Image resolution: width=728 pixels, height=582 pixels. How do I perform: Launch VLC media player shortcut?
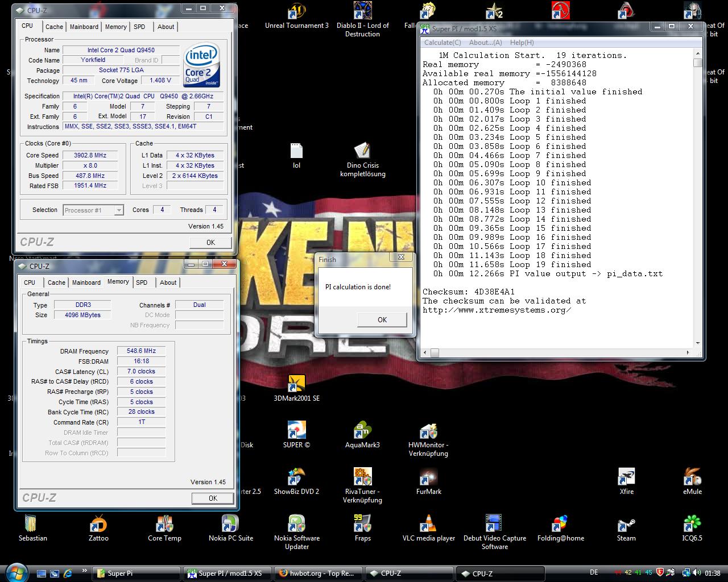coord(428,528)
